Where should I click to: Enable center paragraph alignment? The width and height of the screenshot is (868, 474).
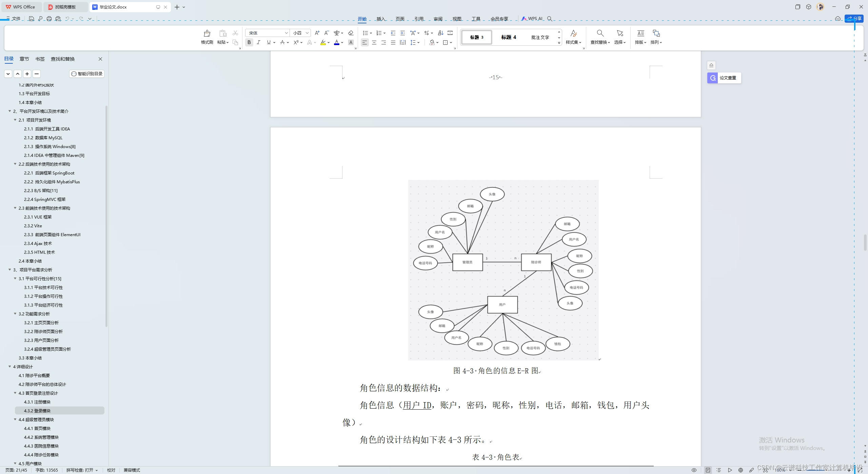point(374,42)
